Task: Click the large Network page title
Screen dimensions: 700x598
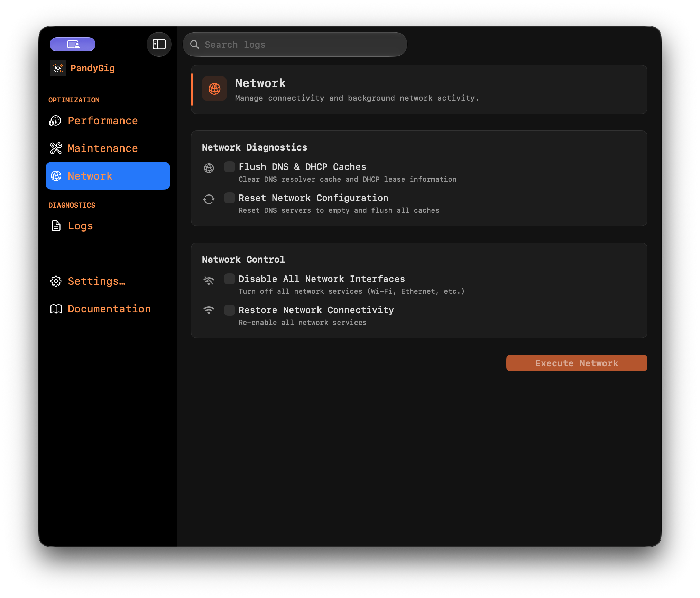Action: point(260,83)
